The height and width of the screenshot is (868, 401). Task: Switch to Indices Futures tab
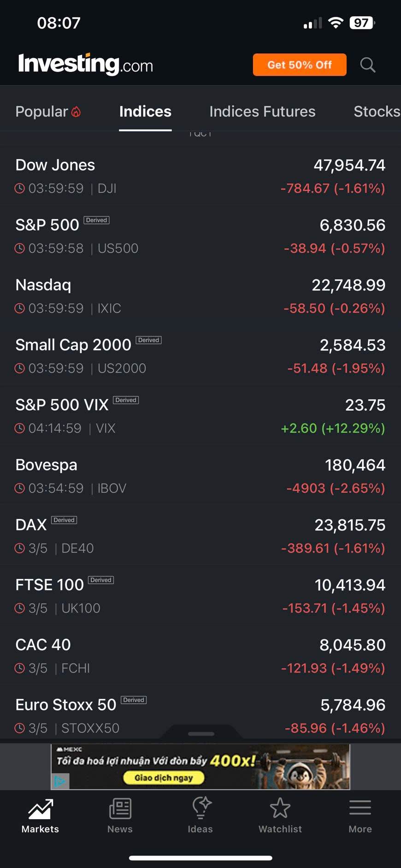click(262, 112)
